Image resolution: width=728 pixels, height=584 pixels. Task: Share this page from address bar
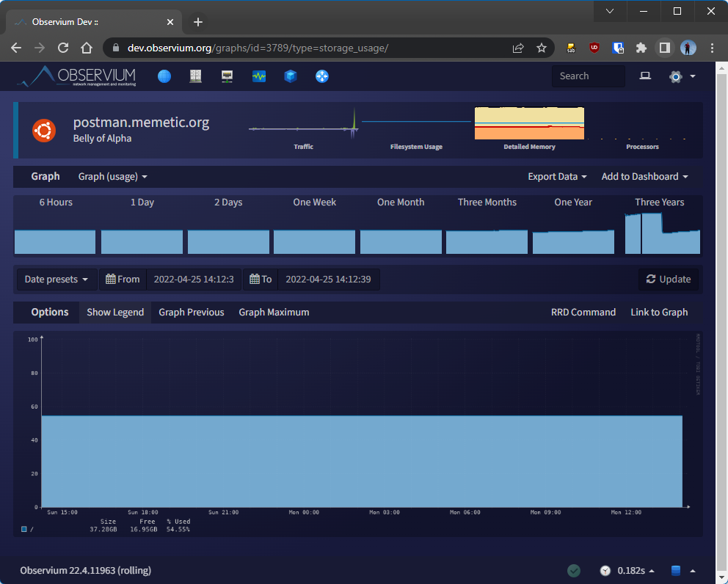(x=518, y=48)
